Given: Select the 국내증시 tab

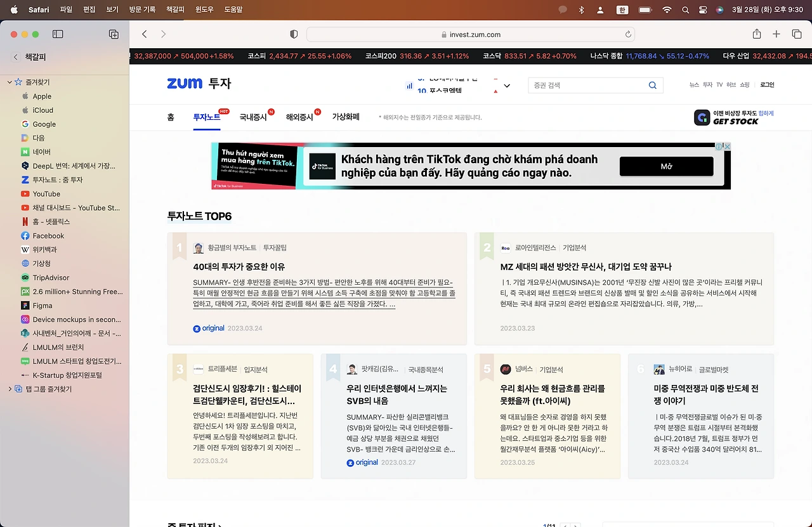Looking at the screenshot, I should [253, 117].
